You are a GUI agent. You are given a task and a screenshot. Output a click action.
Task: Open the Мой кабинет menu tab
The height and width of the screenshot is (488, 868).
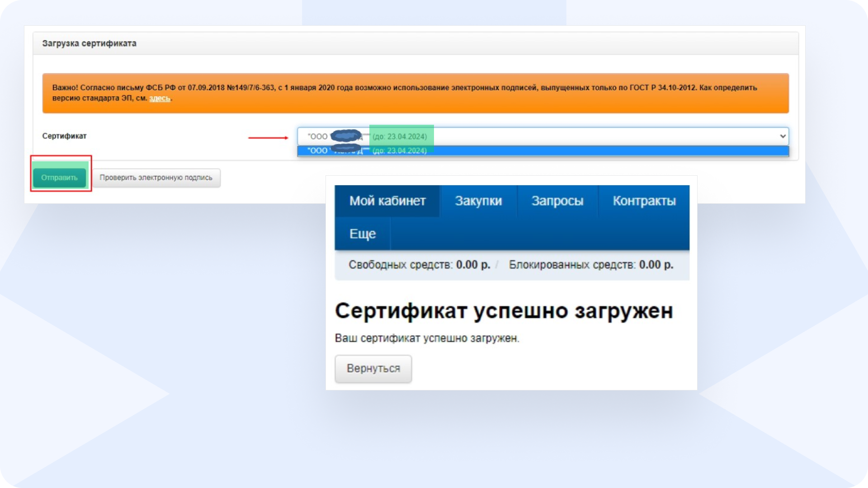[387, 201]
